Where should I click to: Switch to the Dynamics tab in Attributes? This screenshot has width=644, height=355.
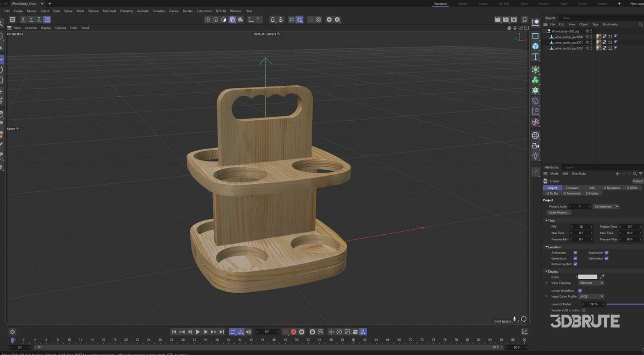[x=612, y=188]
